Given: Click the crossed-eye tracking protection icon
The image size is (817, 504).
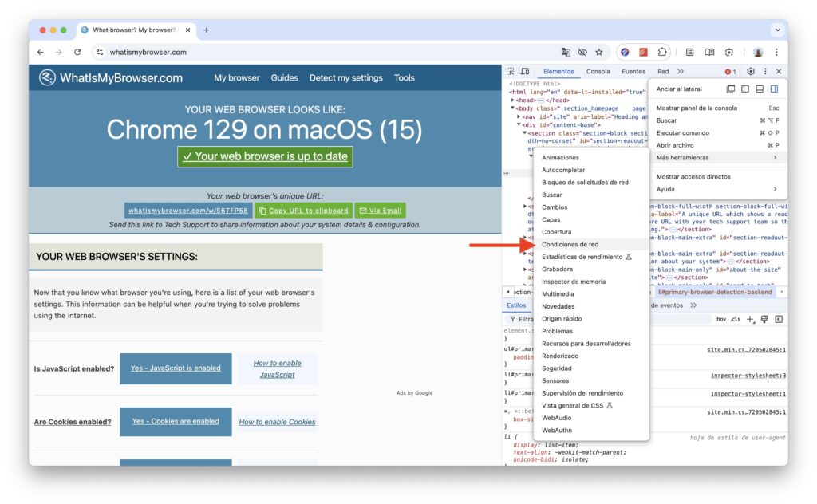Looking at the screenshot, I should [582, 52].
